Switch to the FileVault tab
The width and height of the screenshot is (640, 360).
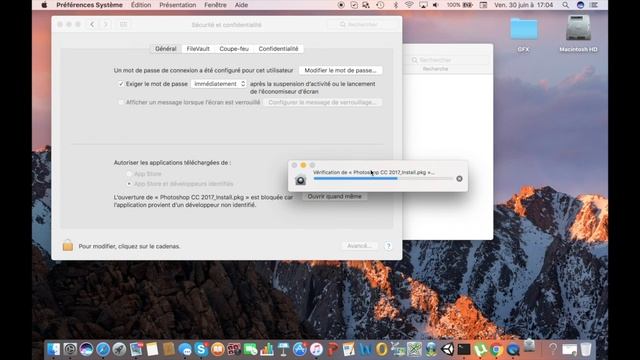click(198, 49)
